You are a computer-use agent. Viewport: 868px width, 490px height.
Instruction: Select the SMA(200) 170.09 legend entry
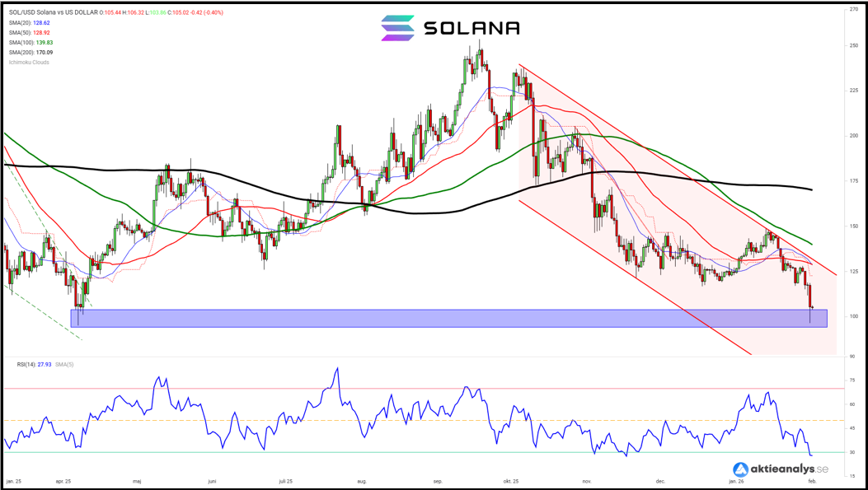tap(30, 53)
